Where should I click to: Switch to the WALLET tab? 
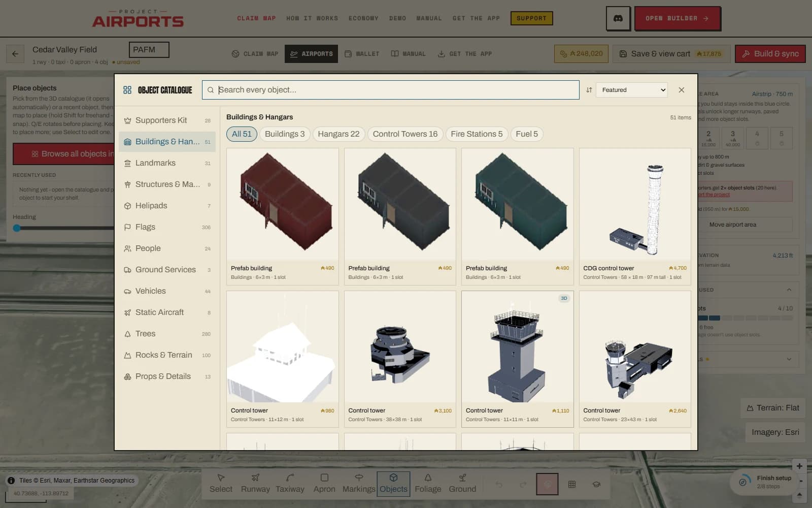(362, 54)
